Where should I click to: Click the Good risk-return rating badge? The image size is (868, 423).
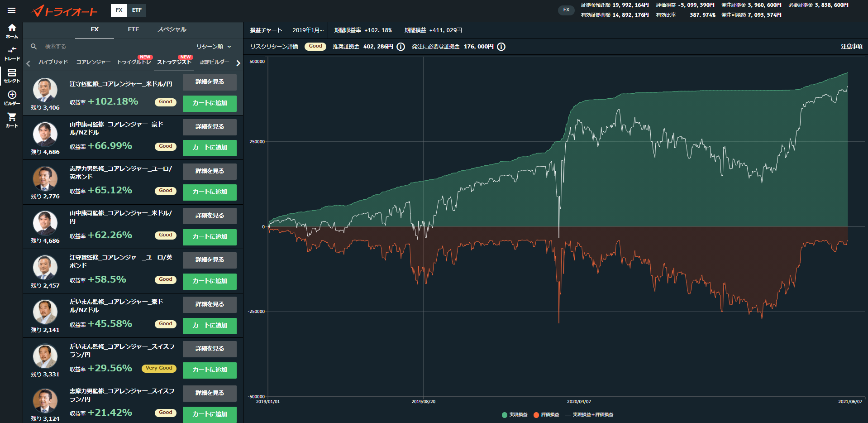tap(315, 46)
